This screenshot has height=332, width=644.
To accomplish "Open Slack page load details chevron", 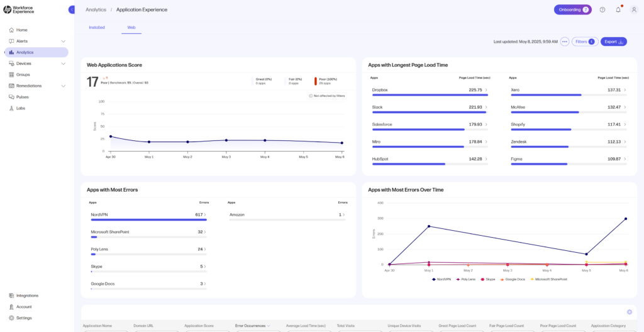I will click(486, 107).
